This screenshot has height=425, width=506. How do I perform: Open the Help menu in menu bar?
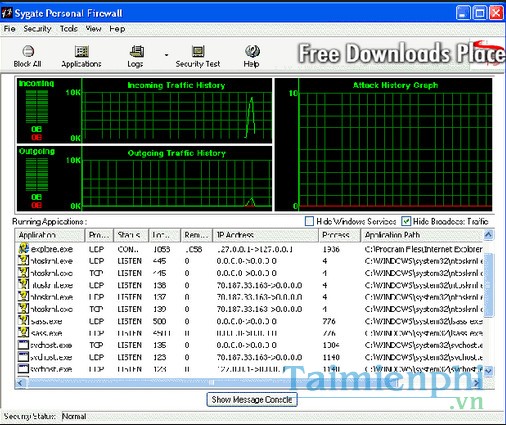[117, 29]
